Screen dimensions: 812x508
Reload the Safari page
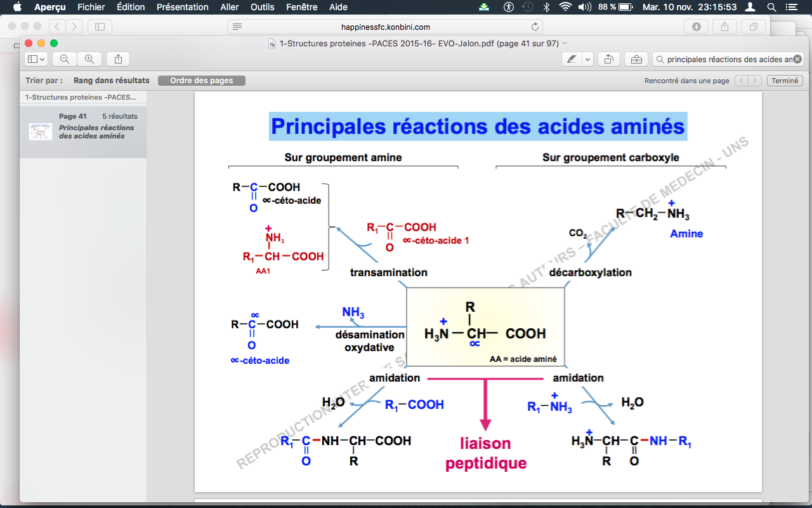535,27
